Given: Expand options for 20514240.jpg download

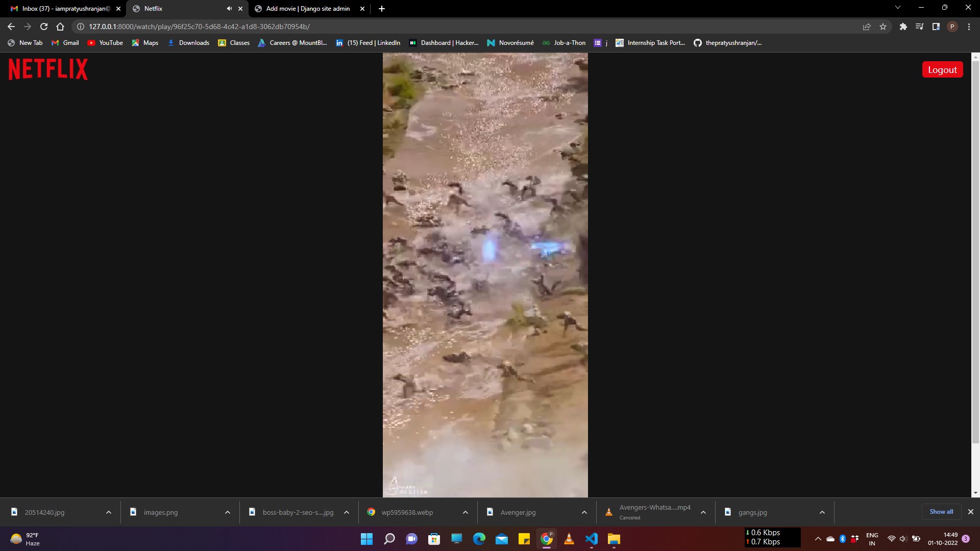Looking at the screenshot, I should point(108,512).
